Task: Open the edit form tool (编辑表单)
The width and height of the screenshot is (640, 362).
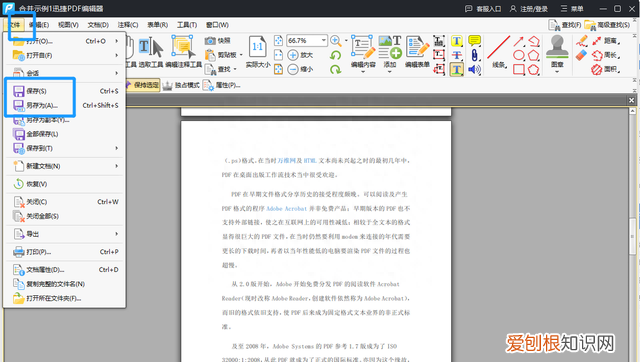Action: pyautogui.click(x=417, y=52)
